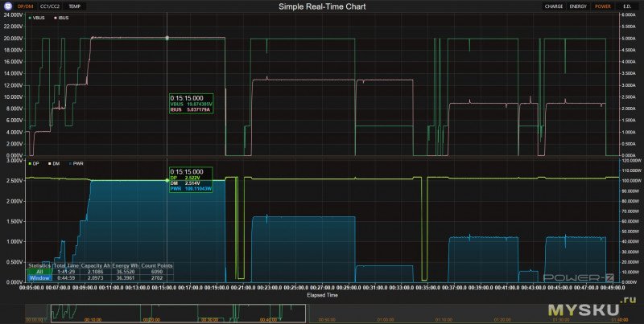
Task: Select the POWER tab
Action: [x=602, y=6]
